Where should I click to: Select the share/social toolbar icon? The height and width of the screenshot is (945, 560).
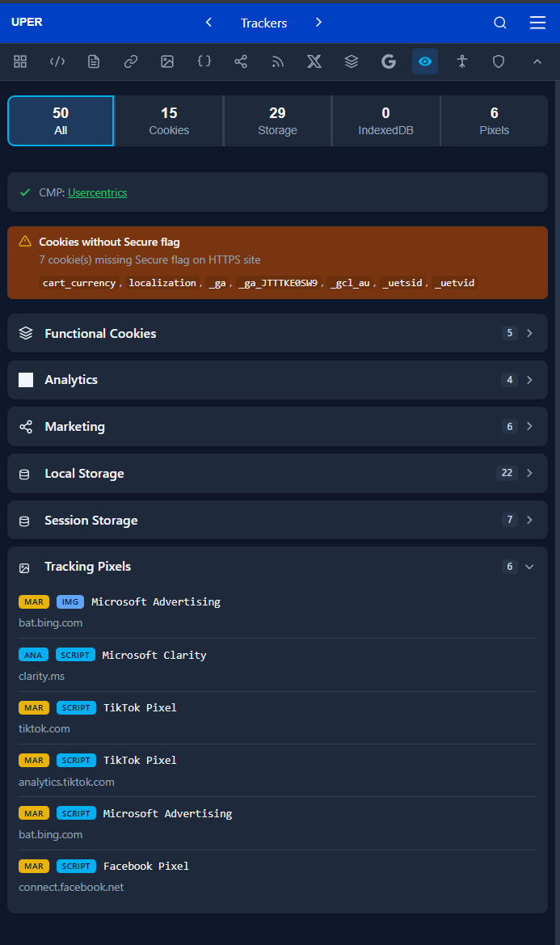point(241,61)
